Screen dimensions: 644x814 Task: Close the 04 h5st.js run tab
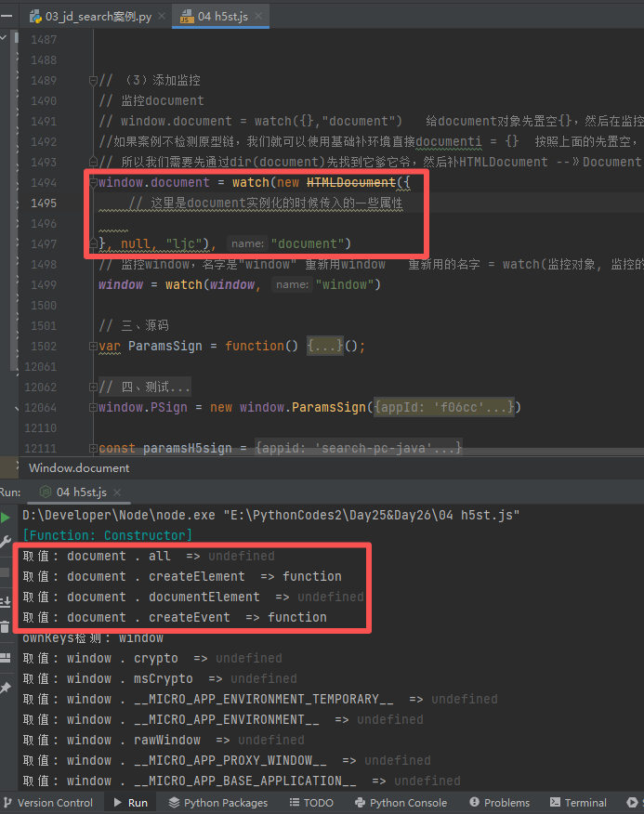pos(117,492)
